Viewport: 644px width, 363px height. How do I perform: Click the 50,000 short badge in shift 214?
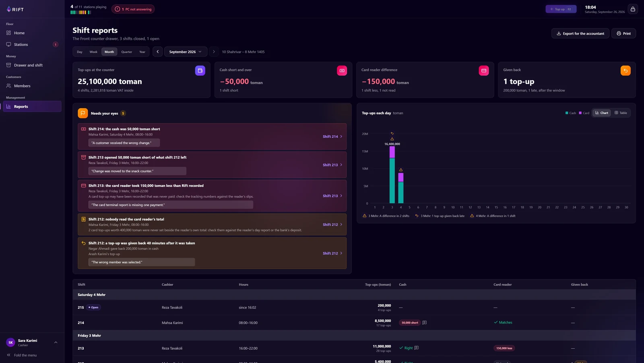(410, 323)
